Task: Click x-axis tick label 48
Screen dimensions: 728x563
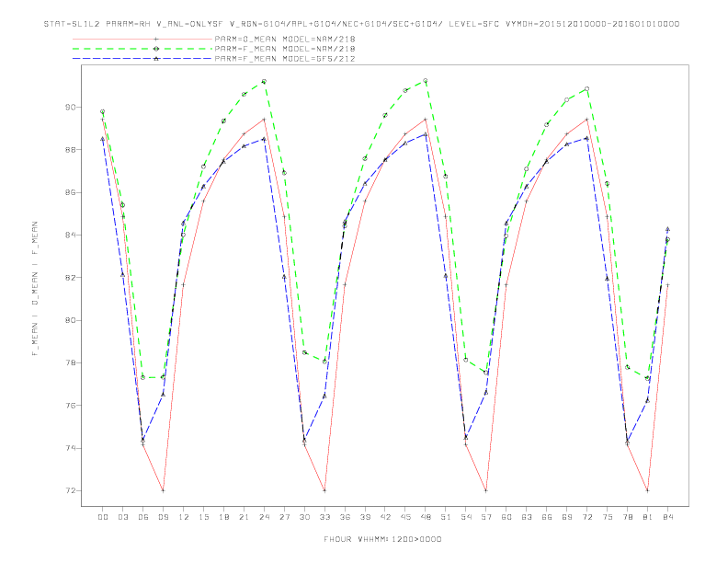Action: click(426, 517)
